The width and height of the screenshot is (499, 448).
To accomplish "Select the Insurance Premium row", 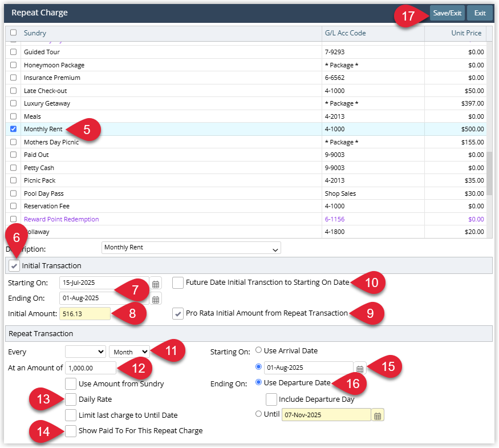I will coord(246,78).
